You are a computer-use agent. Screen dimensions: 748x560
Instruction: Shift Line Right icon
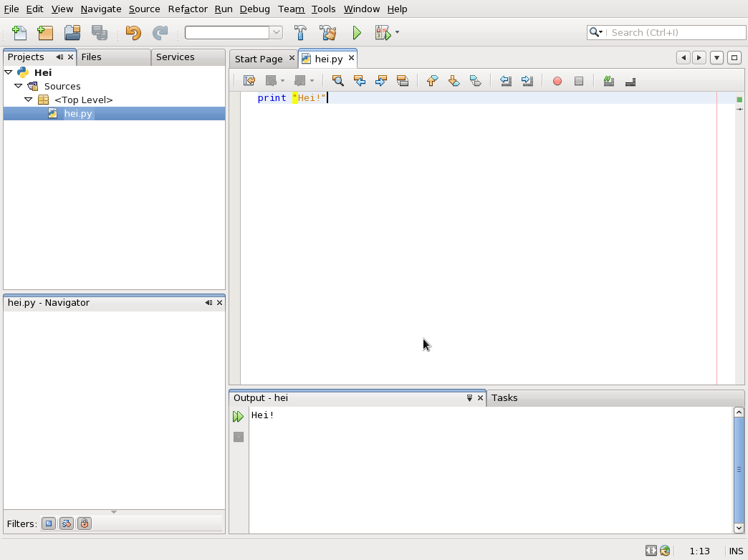[527, 81]
